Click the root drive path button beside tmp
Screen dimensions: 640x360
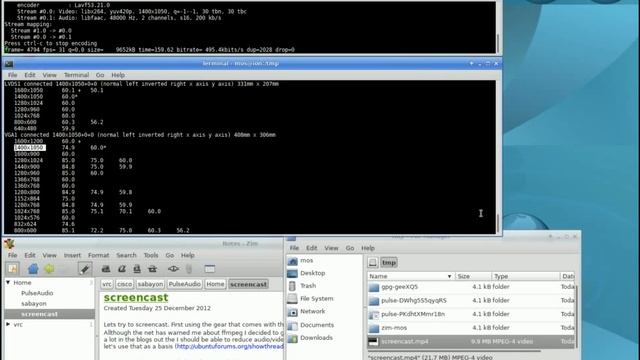click(373, 262)
